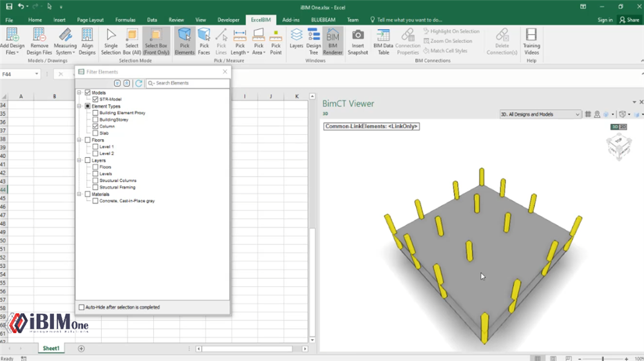Screen dimensions: 644x361
Task: Click the Remove Design Files icon
Action: click(x=39, y=35)
